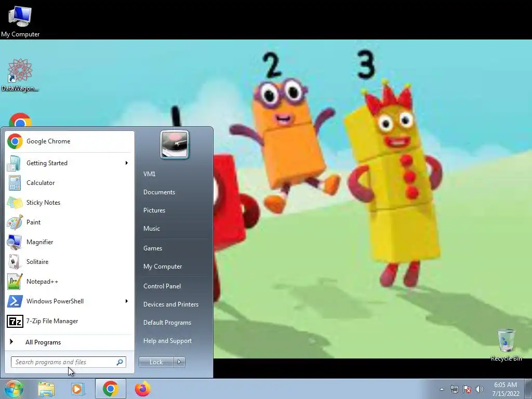The width and height of the screenshot is (532, 399).
Task: Select the DataWagon desktop shortcut
Action: (x=20, y=75)
